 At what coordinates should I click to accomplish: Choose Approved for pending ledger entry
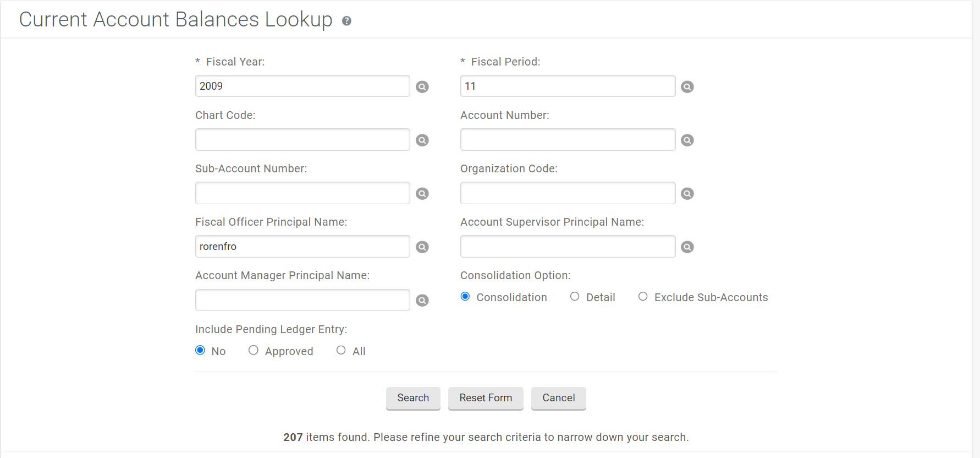(x=254, y=350)
